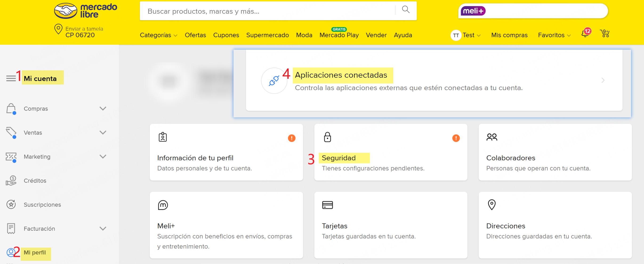Click the Meli+ circular m icon
The image size is (644, 264).
[x=163, y=205]
